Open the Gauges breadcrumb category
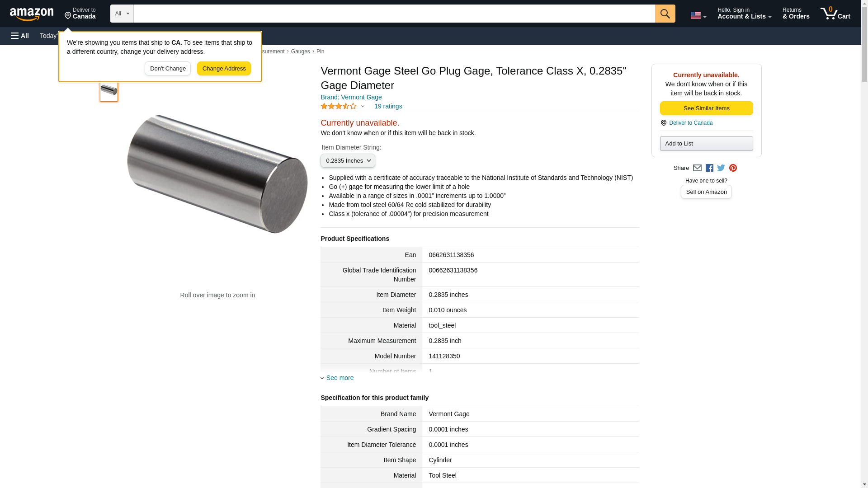 coord(301,52)
